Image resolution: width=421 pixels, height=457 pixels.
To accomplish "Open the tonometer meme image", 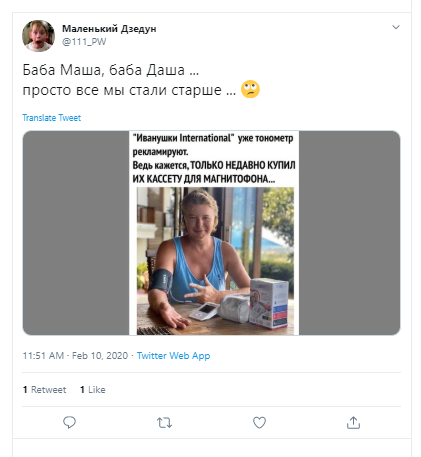I will tap(214, 233).
